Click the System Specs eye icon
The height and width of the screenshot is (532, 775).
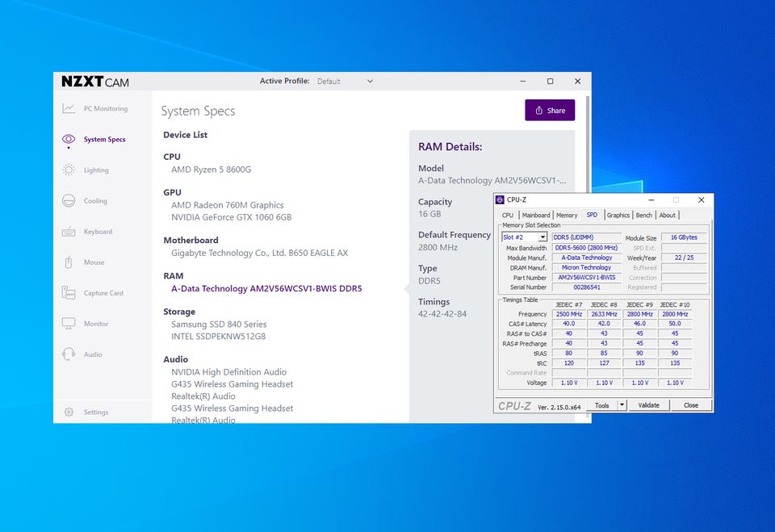pyautogui.click(x=69, y=139)
